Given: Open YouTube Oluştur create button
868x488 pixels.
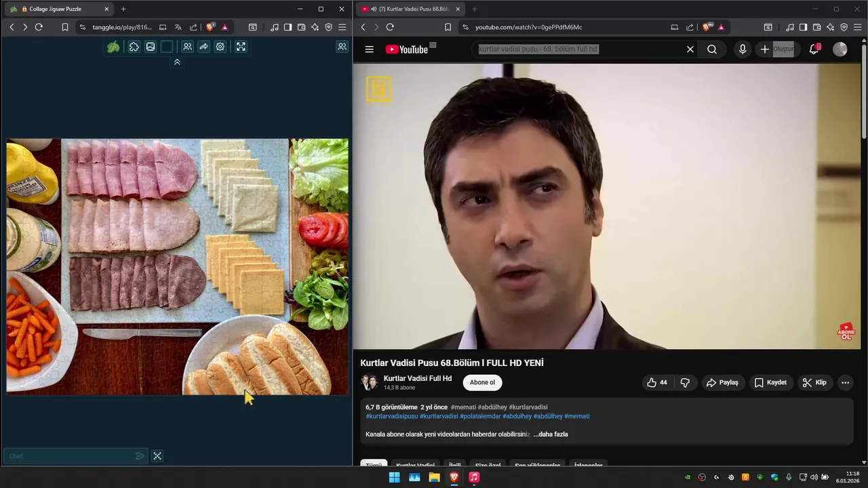Looking at the screenshot, I should 777,49.
